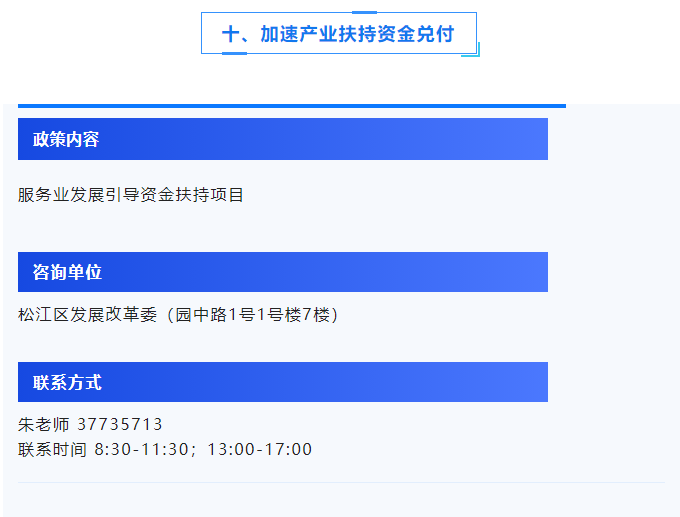Viewport: 680px width, 517px height.
Task: Click the thin gray separator line at bottom
Action: (341, 482)
